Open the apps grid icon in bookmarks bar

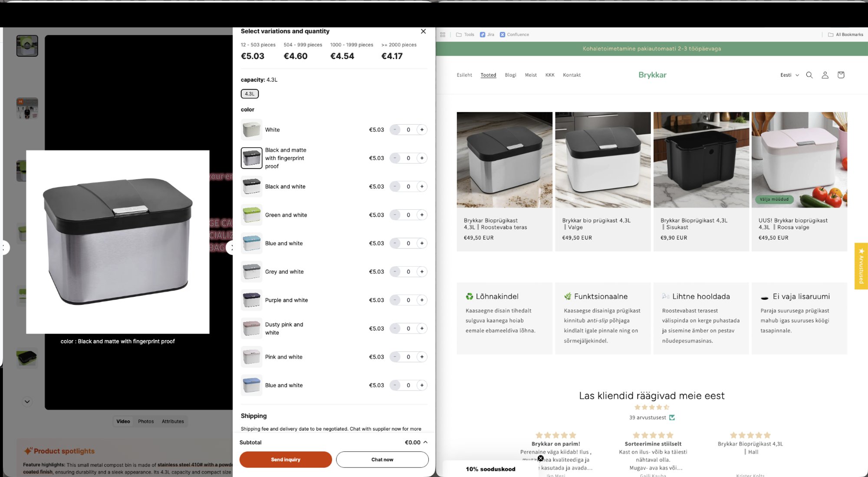pyautogui.click(x=443, y=34)
